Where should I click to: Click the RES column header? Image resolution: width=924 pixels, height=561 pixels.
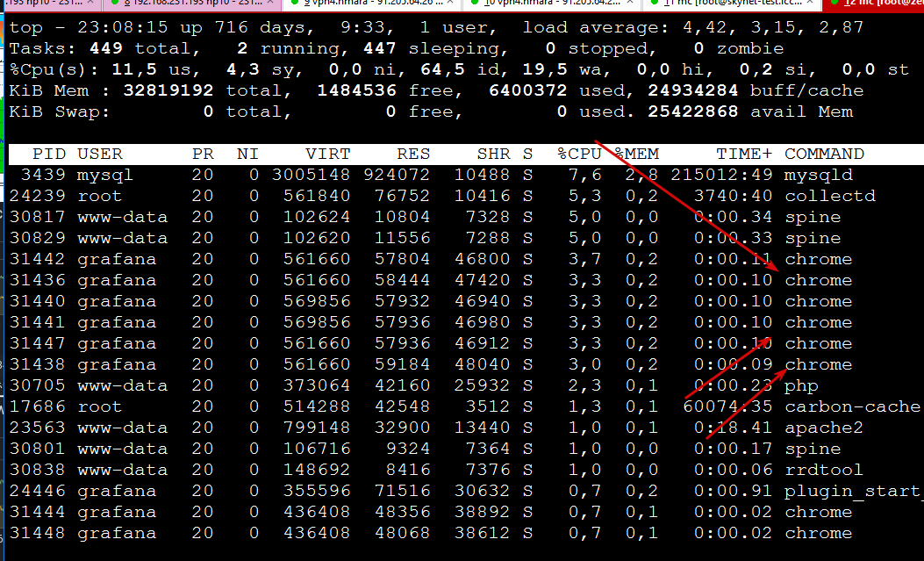point(413,155)
